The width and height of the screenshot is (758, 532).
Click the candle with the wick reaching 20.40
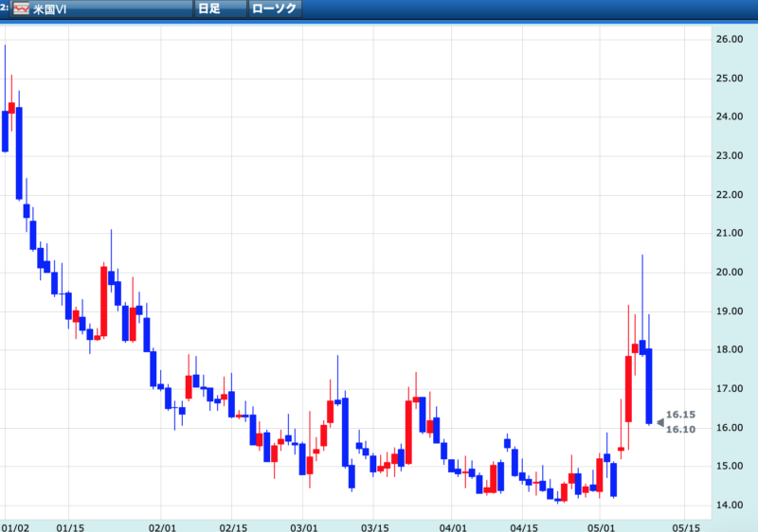coord(642,347)
